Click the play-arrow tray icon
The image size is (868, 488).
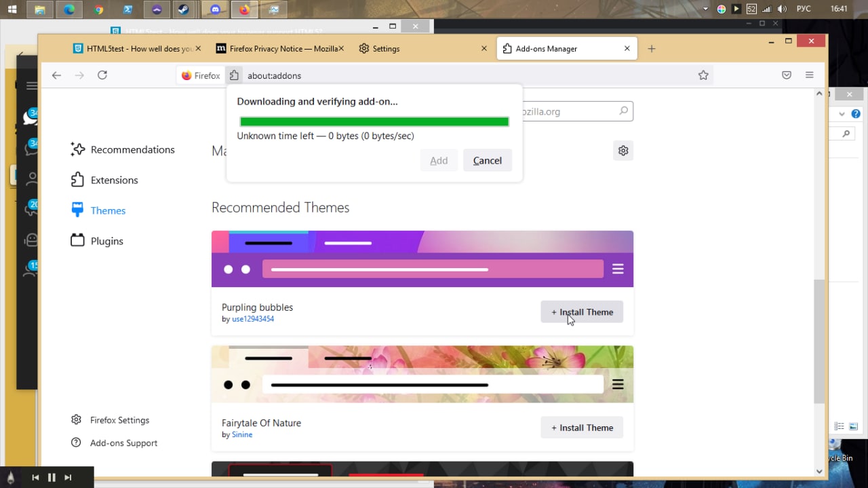736,10
